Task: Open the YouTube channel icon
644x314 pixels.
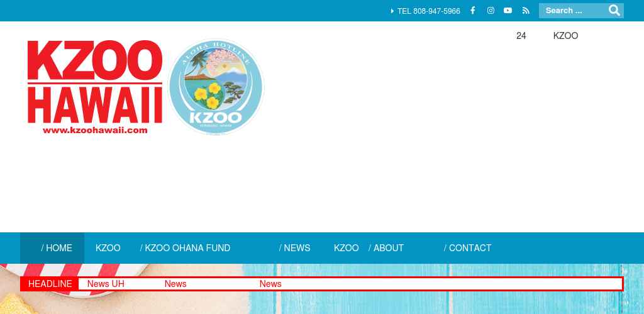Action: [508, 11]
